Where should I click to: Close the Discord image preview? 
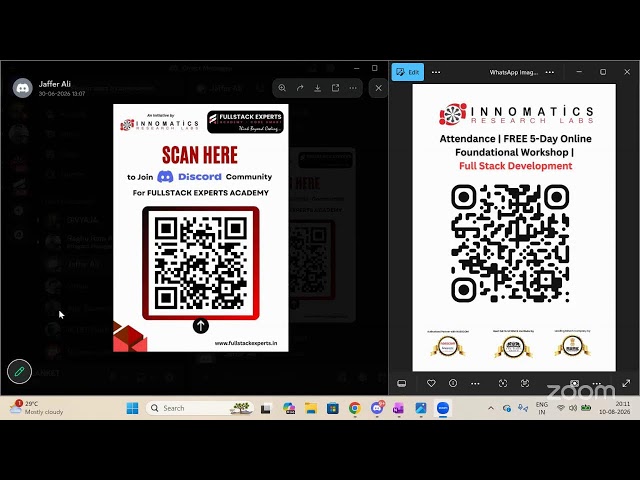click(x=378, y=88)
